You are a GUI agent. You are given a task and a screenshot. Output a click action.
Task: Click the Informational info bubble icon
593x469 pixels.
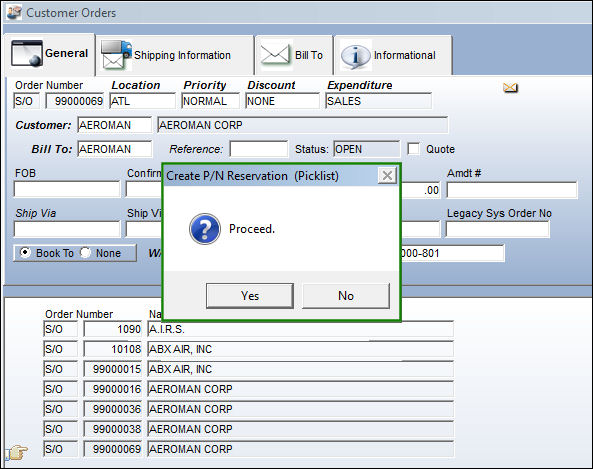355,55
